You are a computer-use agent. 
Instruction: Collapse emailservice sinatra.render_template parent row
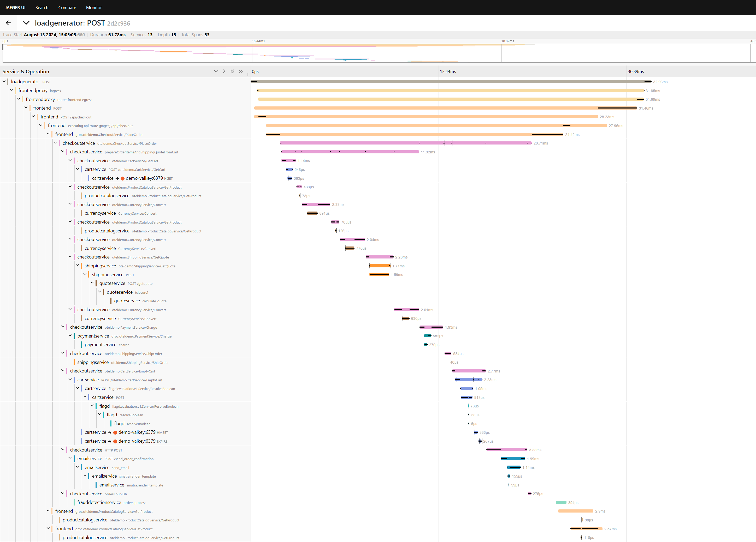point(85,476)
